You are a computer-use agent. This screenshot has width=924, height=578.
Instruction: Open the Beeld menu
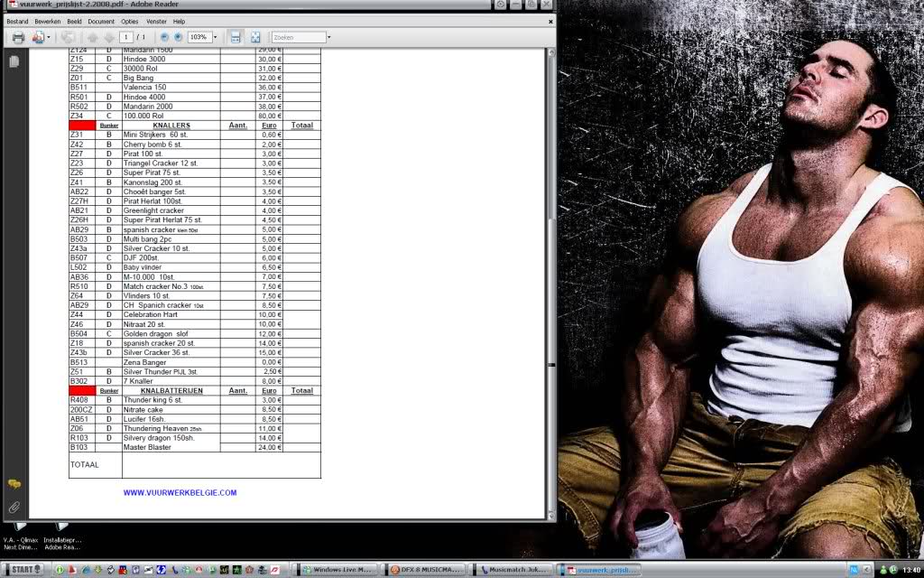[74, 21]
